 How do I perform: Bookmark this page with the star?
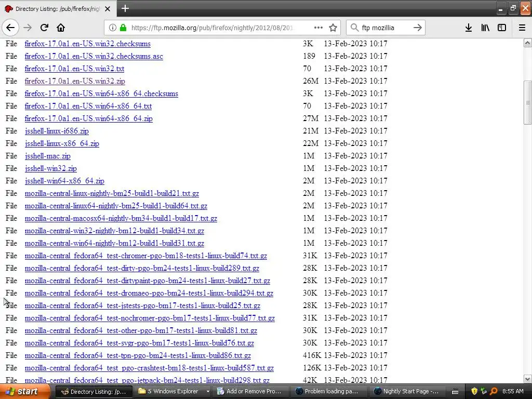point(333,28)
